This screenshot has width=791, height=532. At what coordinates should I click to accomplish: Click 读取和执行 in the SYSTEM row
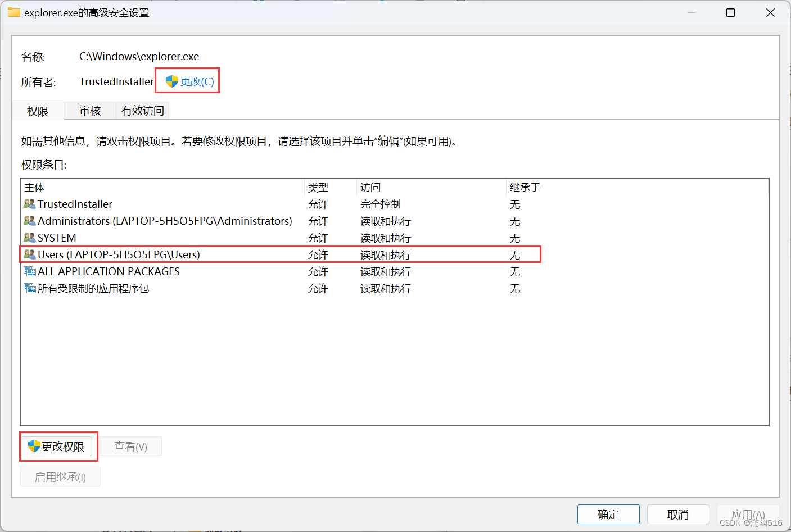pos(386,238)
